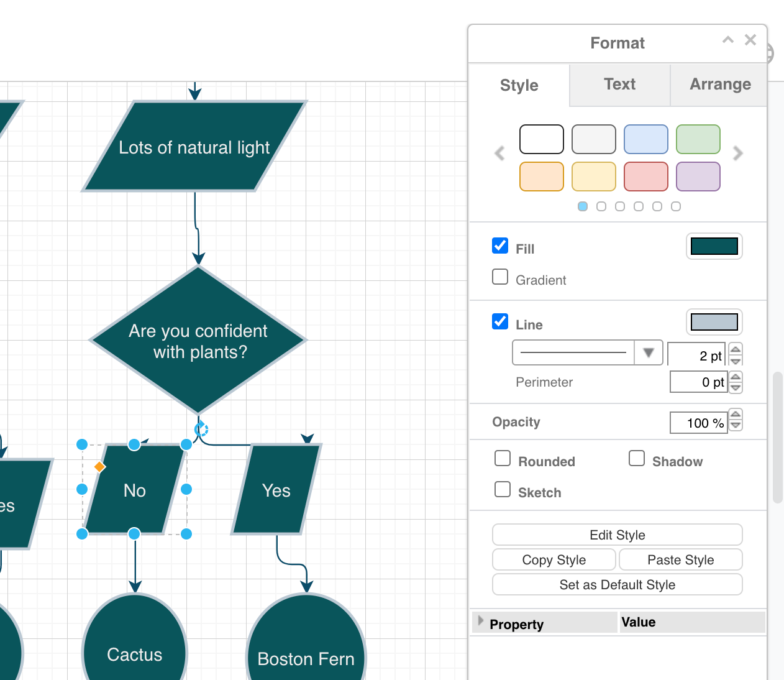Enable Shadow for the selected shape
784x680 pixels.
point(637,458)
